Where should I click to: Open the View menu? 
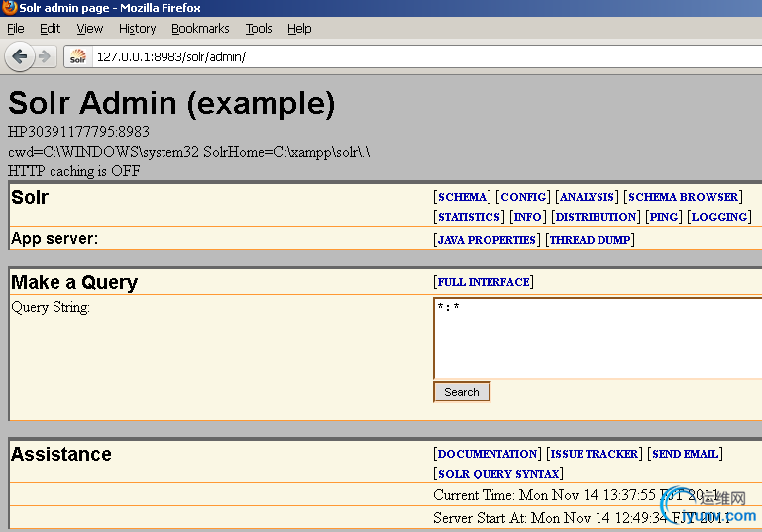90,29
